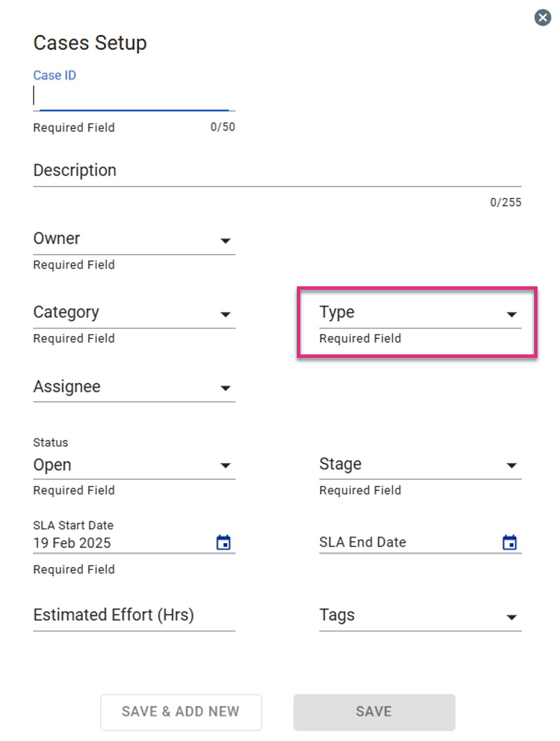Click the SAVE button

(374, 712)
